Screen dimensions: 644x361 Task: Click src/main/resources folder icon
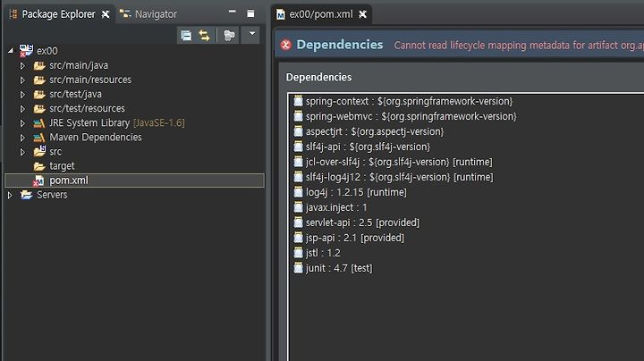39,80
